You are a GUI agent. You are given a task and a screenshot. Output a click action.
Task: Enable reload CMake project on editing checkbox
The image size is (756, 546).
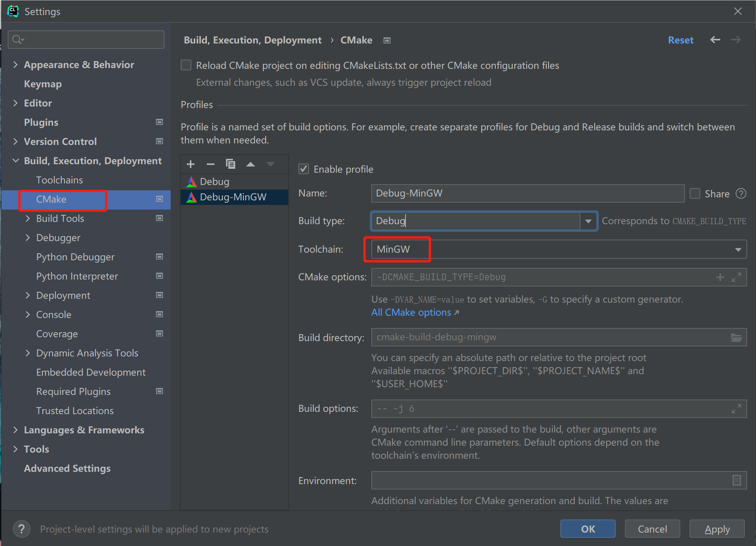click(186, 65)
